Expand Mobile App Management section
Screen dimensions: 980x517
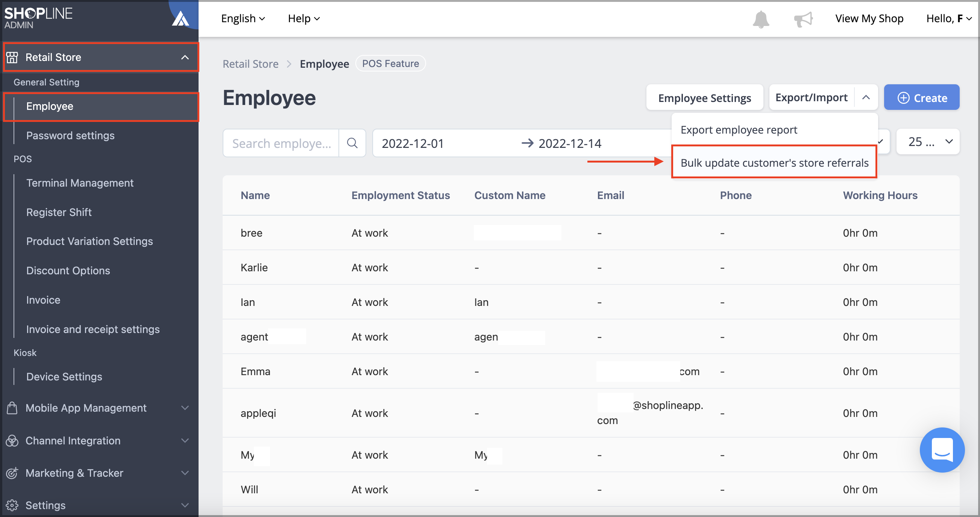coord(185,408)
